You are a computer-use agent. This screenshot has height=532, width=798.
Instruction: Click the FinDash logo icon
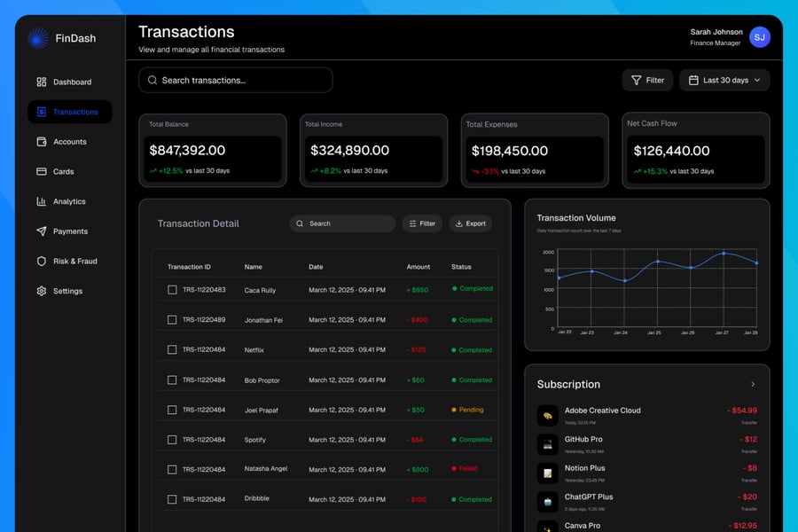38,38
